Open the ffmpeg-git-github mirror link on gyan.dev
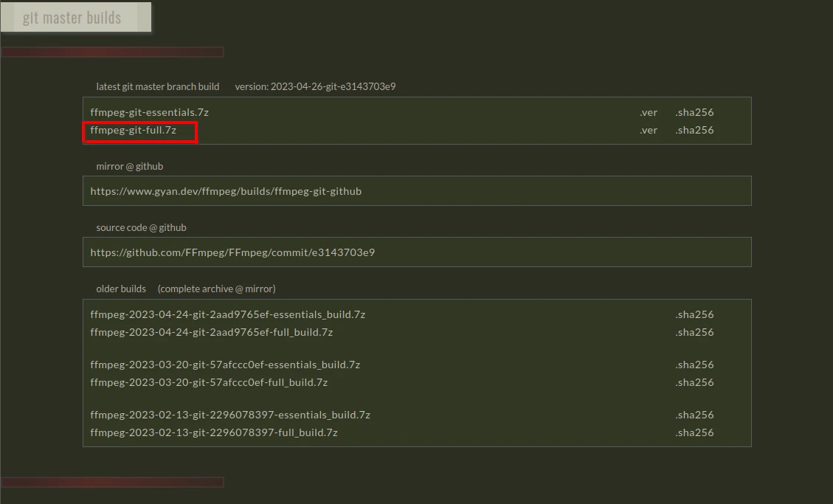The height and width of the screenshot is (504, 833). tap(225, 190)
